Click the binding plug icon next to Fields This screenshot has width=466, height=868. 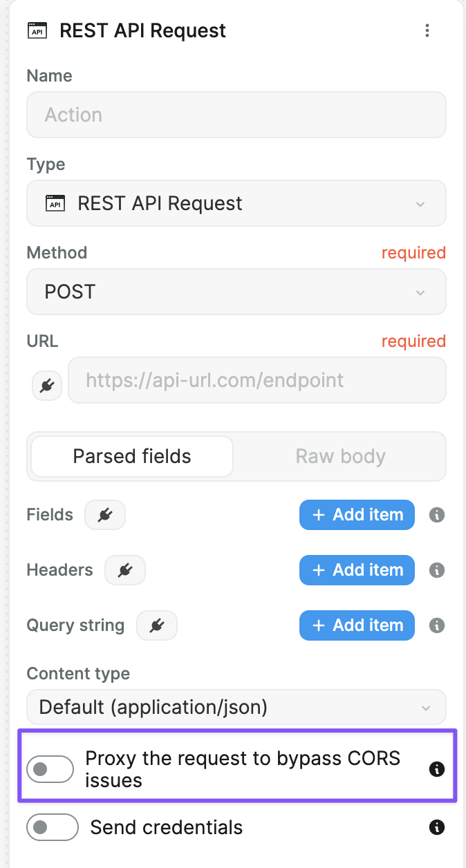(x=104, y=515)
